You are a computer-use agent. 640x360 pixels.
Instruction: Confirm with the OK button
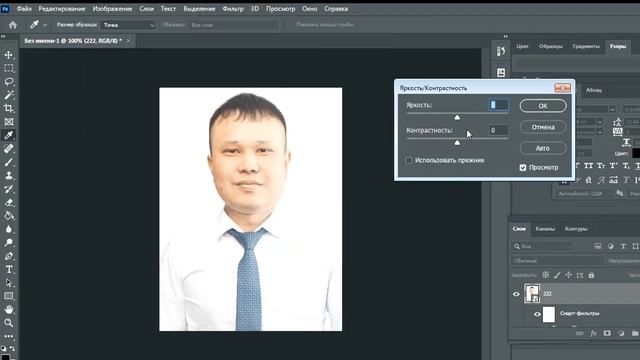click(x=543, y=106)
